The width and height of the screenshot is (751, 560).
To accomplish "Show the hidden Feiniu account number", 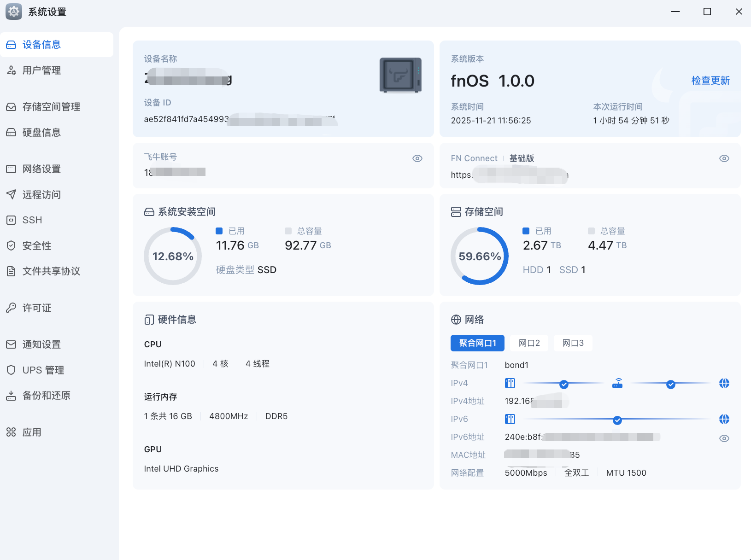I will pyautogui.click(x=417, y=158).
